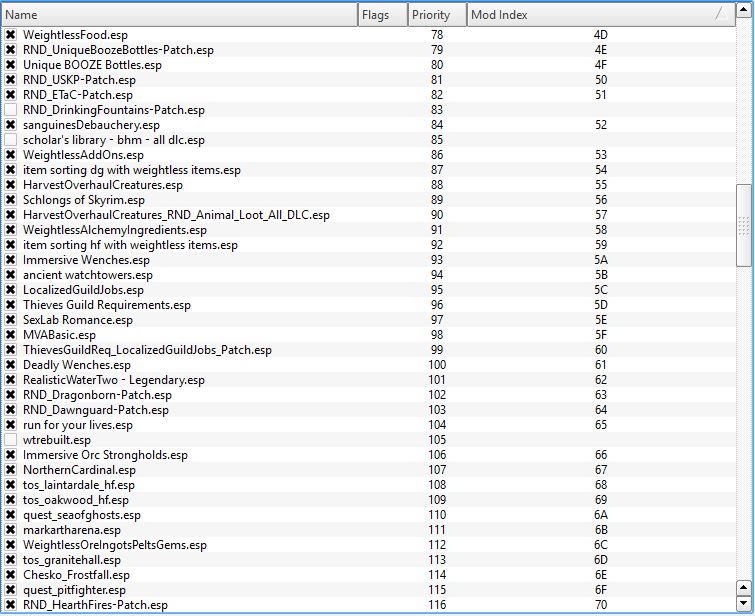This screenshot has width=755, height=616.
Task: Select RealisticWaterTwo - Legendary.esp entry
Action: [113, 380]
